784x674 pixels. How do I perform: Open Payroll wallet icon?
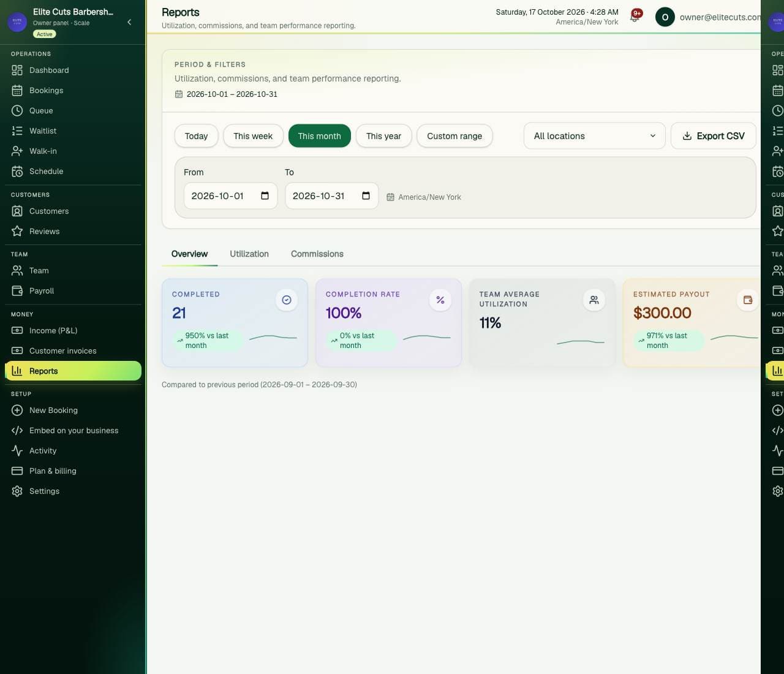click(17, 291)
